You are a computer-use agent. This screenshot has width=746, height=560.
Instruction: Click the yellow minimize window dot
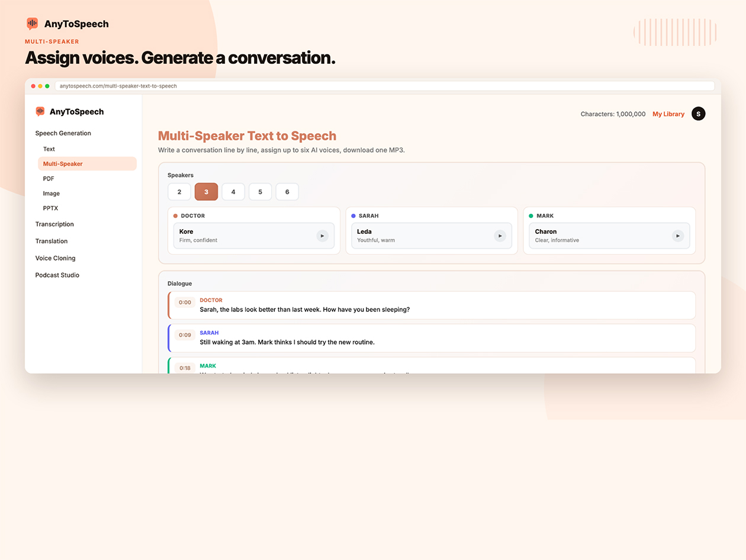pos(40,86)
